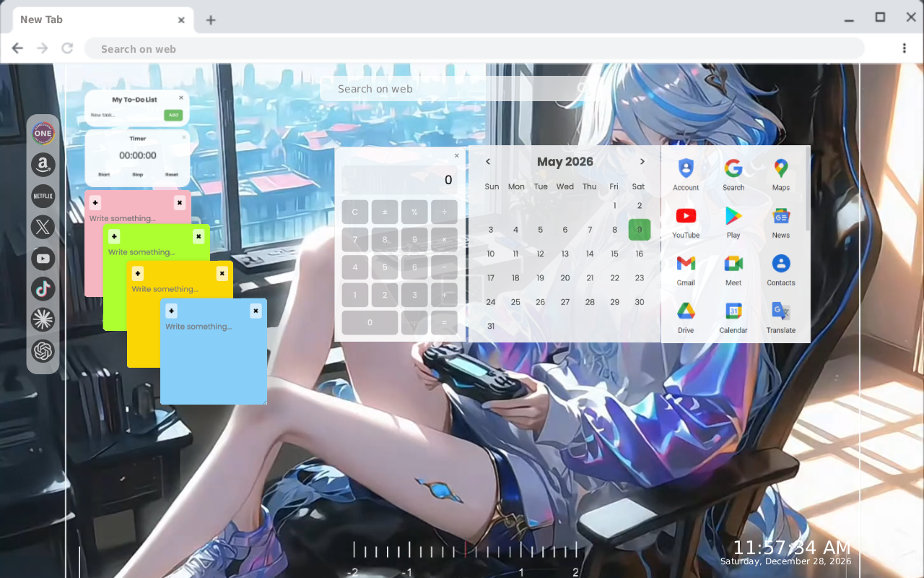Open the TikTok sidebar shortcut
This screenshot has height=578, width=924.
tap(43, 289)
